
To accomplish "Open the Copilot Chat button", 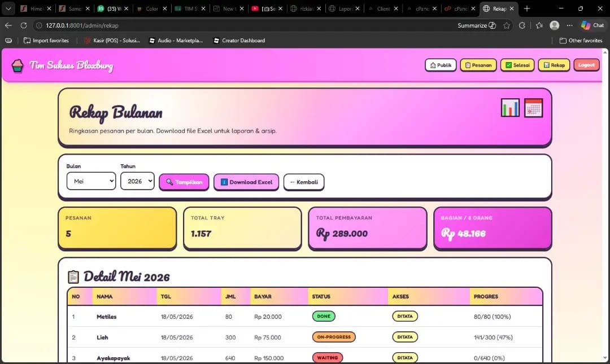I will click(592, 25).
